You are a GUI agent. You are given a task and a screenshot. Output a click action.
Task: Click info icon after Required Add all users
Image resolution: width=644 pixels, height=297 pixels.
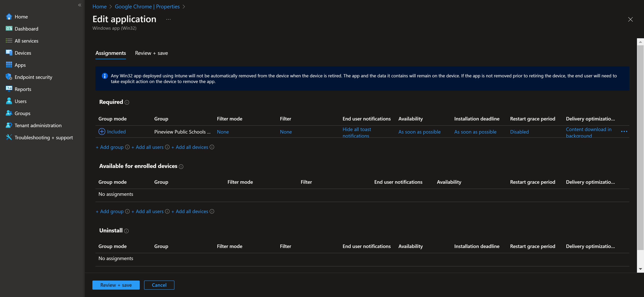(x=167, y=147)
